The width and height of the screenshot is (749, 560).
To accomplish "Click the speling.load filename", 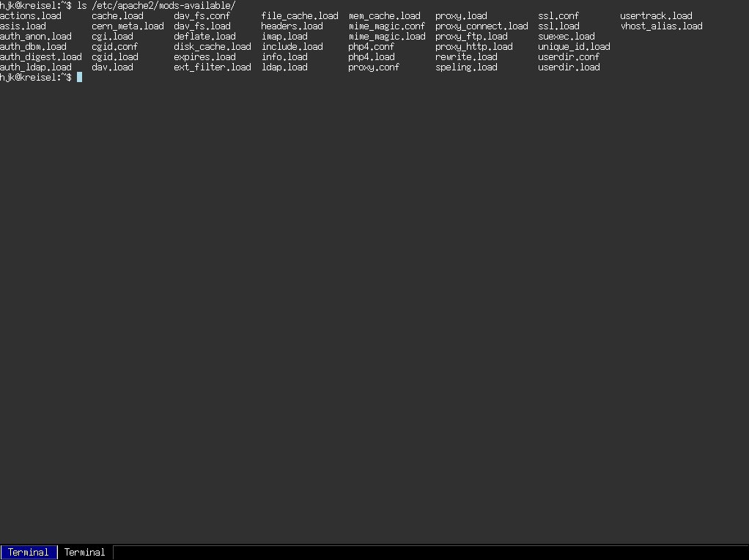I will (x=466, y=67).
